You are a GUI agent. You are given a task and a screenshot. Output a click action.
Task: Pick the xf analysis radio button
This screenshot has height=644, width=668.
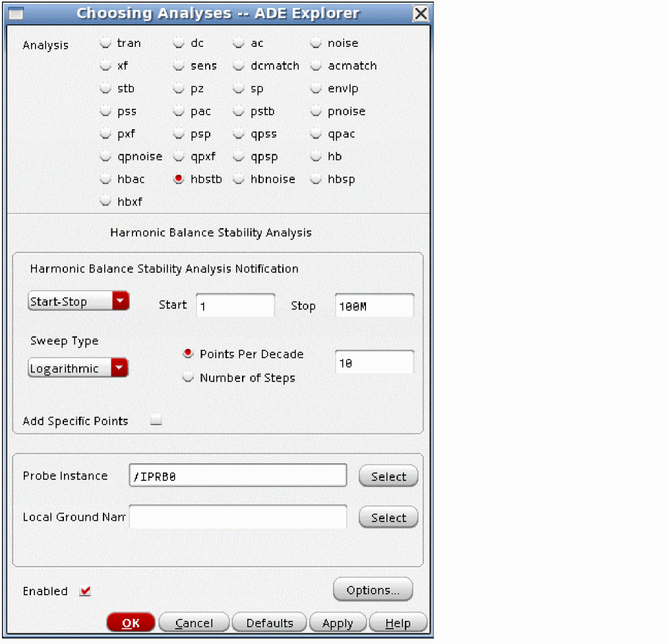click(106, 65)
